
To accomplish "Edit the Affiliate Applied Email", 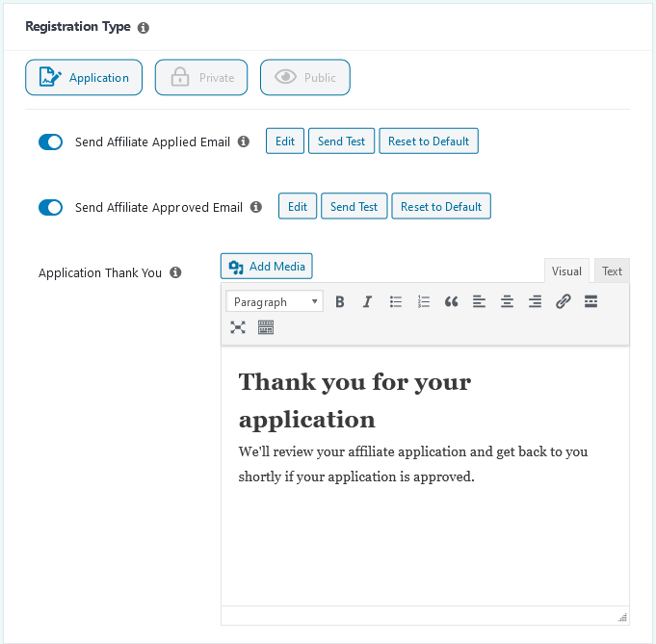I will [285, 141].
